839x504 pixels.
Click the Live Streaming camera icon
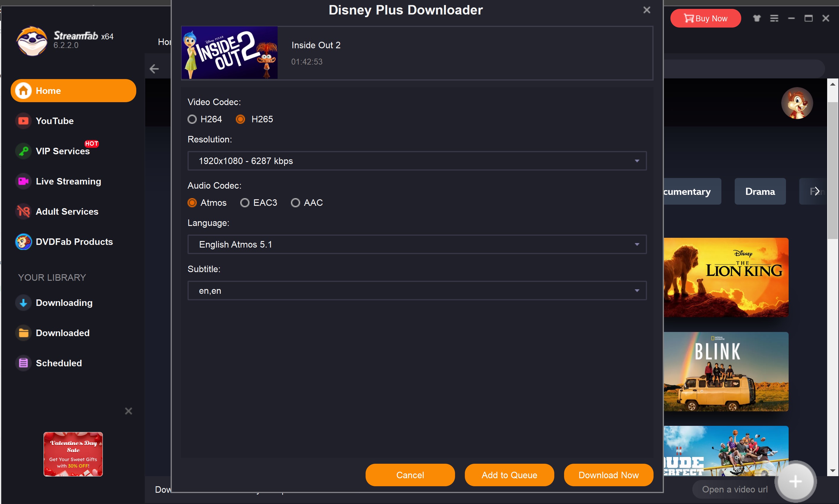point(23,181)
